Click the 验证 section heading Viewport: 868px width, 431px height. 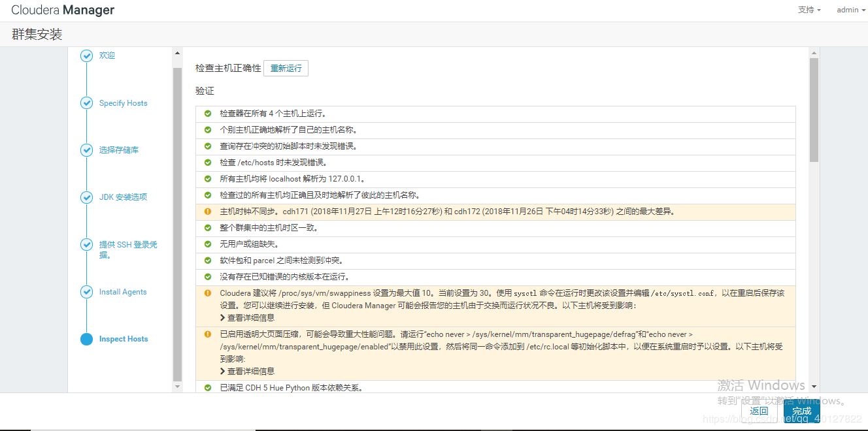point(205,91)
